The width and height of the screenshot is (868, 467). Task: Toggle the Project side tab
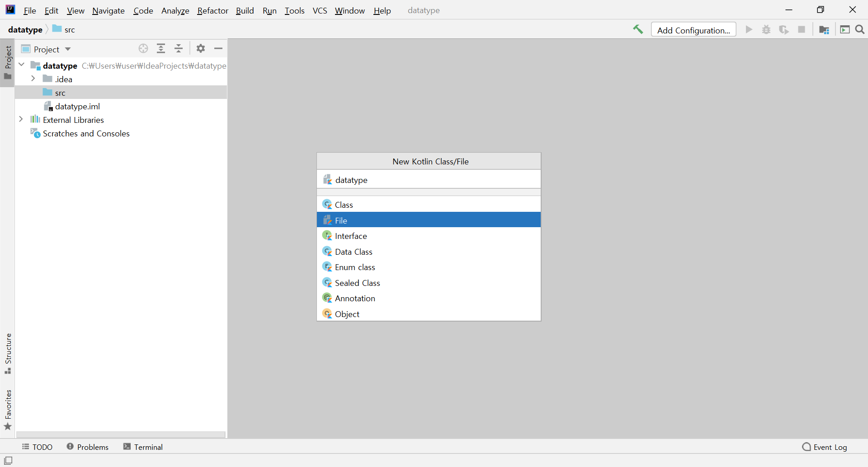(x=8, y=62)
